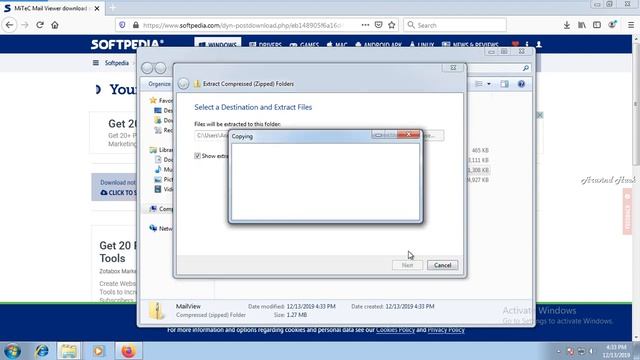640x360 pixels.
Task: Open the Explorer Organize menu
Action: 159,84
